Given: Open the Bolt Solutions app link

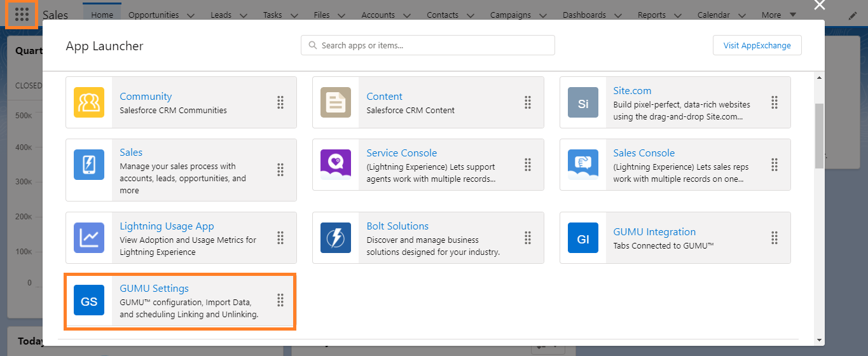Looking at the screenshot, I should (397, 226).
